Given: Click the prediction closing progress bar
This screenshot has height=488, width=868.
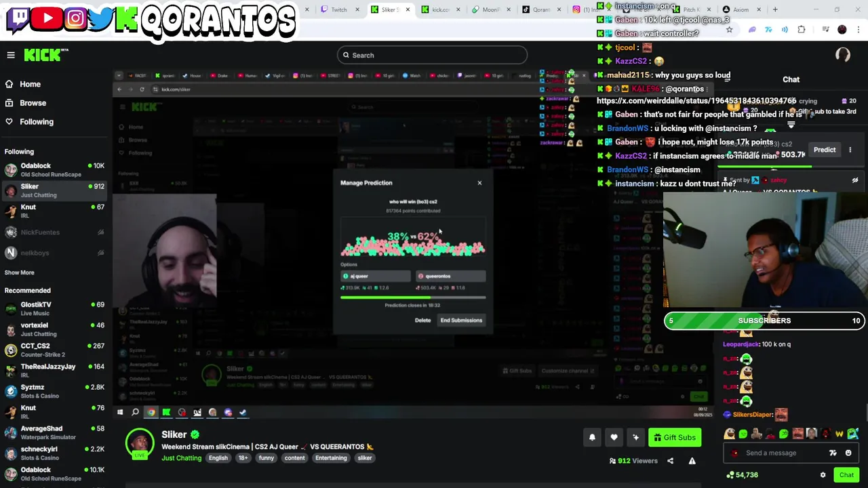Looking at the screenshot, I should [413, 297].
